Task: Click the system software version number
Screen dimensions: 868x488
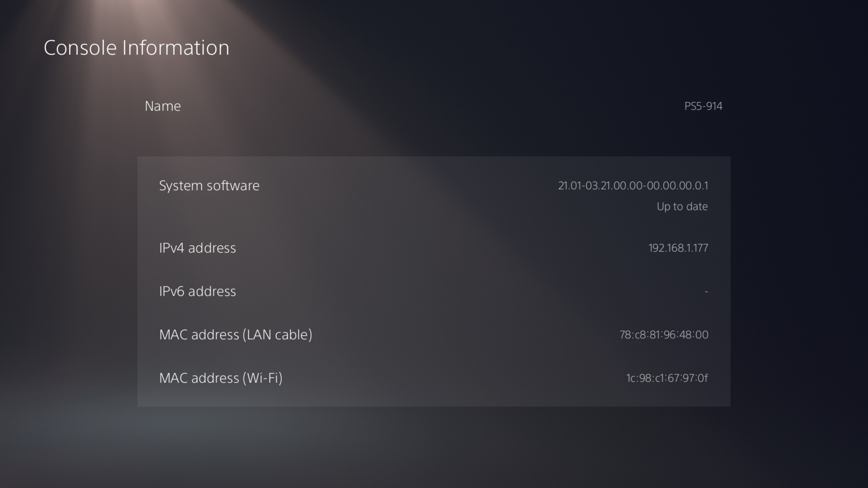Action: tap(633, 185)
